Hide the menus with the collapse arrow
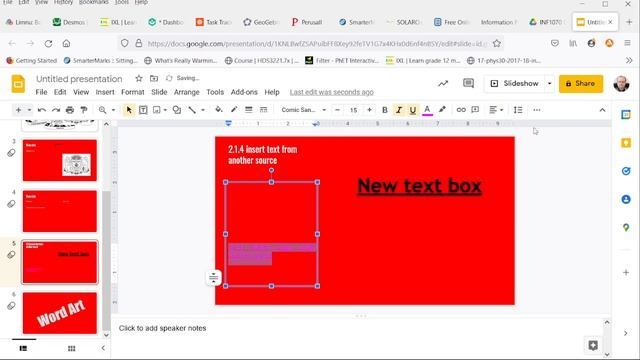This screenshot has width=640, height=360. (x=602, y=110)
